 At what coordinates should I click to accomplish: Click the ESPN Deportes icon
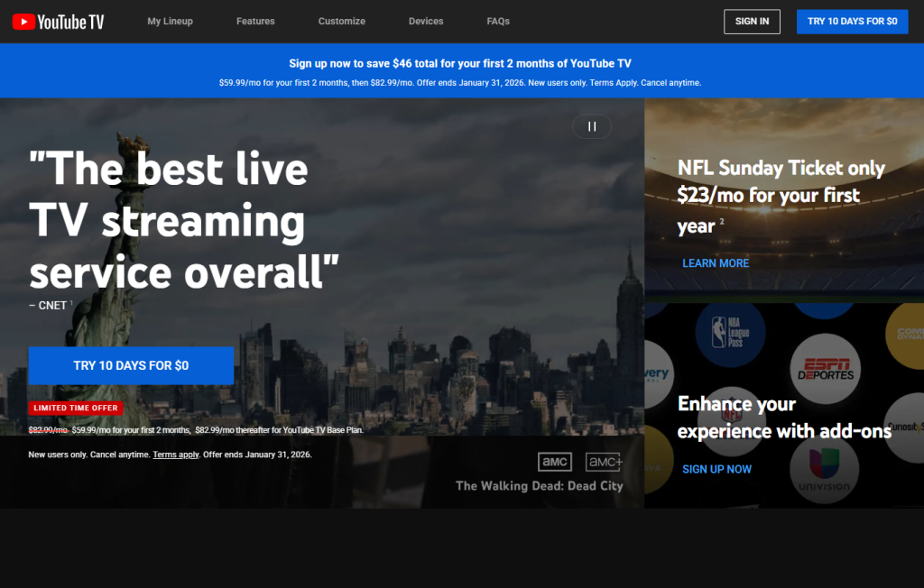(x=825, y=369)
